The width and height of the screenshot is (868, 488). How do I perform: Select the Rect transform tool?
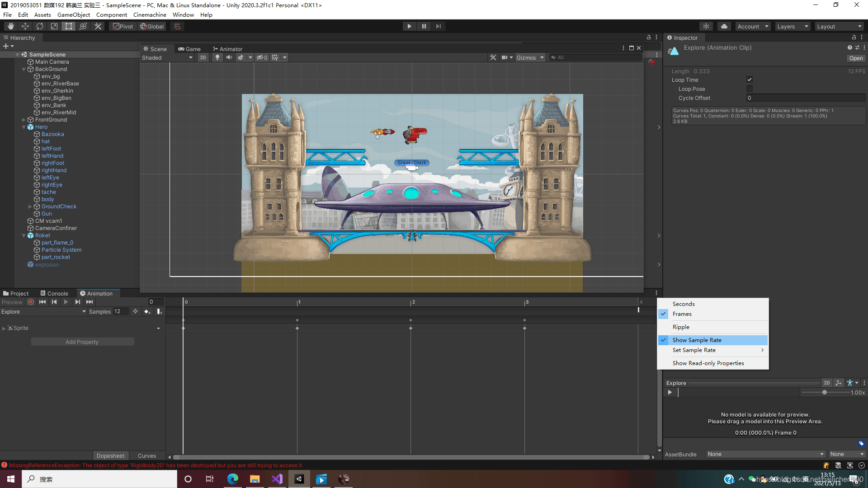[69, 26]
